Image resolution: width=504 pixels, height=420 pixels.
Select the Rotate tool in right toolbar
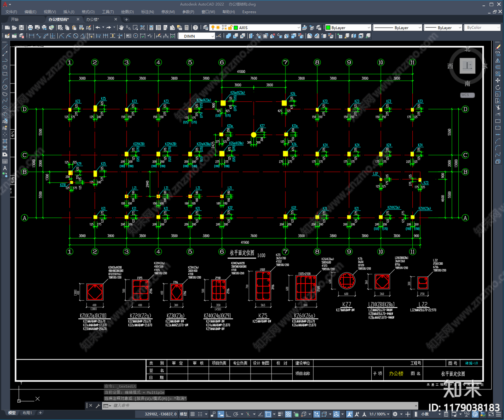(498, 87)
